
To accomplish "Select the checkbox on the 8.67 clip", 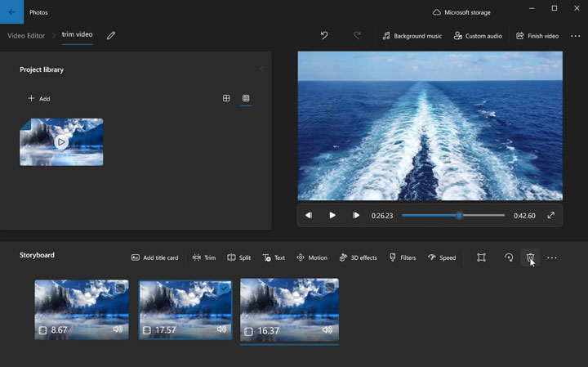I will (x=120, y=288).
